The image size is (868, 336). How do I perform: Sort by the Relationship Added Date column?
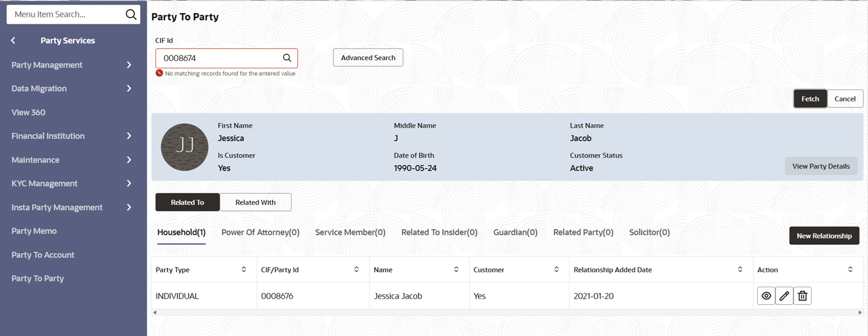740,270
